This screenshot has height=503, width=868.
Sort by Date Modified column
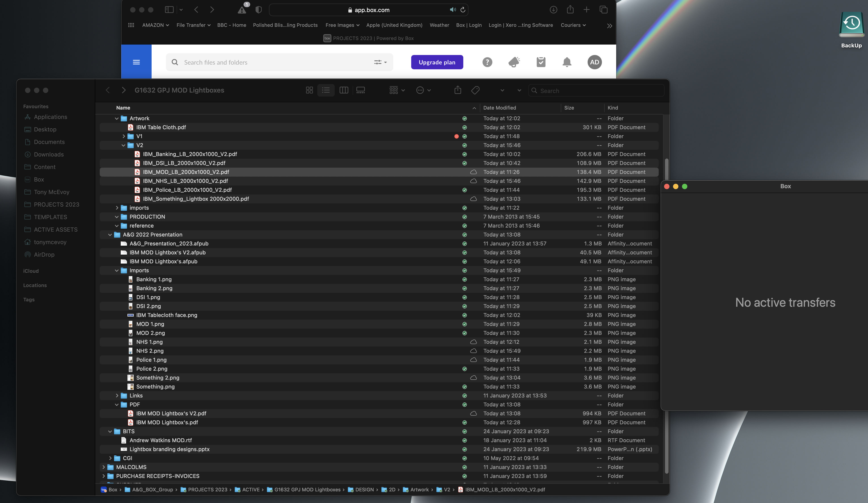pos(500,108)
